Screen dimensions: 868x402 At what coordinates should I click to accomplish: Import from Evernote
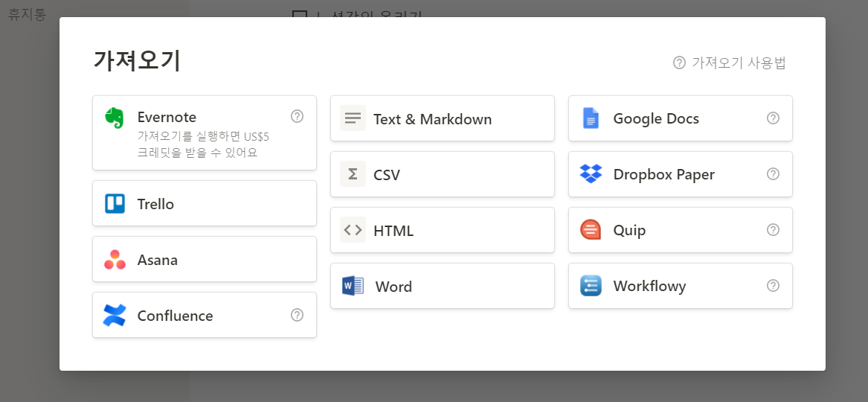pyautogui.click(x=205, y=133)
